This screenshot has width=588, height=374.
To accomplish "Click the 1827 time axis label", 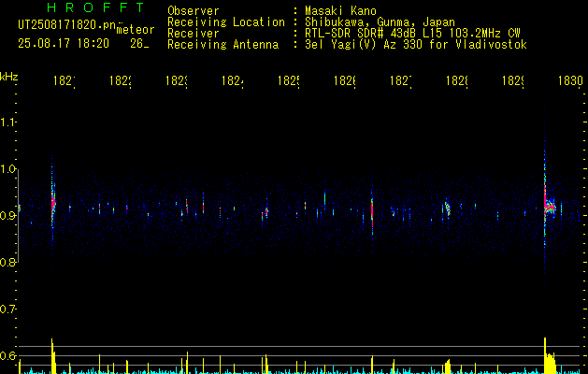I will pyautogui.click(x=401, y=80).
